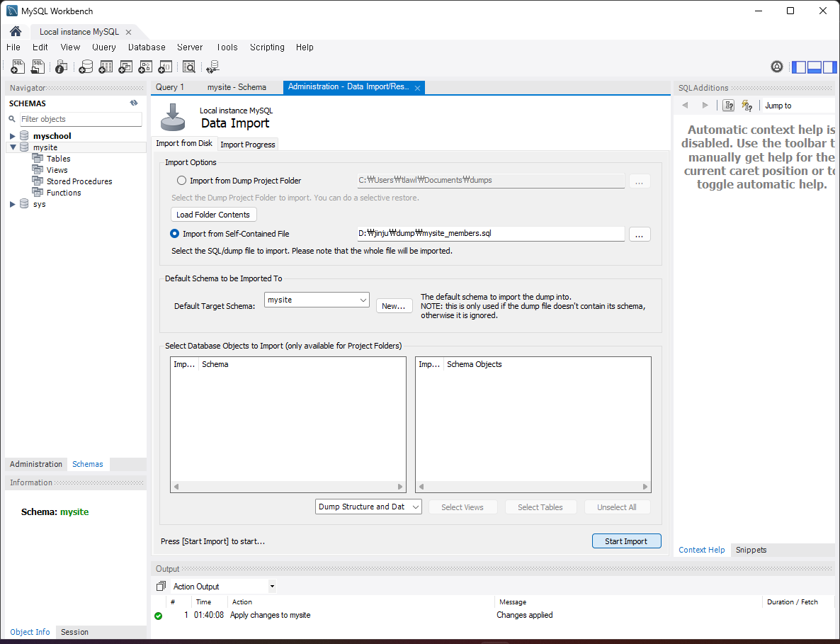Viewport: 840px width, 644px height.
Task: Reconnect to DBMS toolbar icon
Action: (212, 67)
